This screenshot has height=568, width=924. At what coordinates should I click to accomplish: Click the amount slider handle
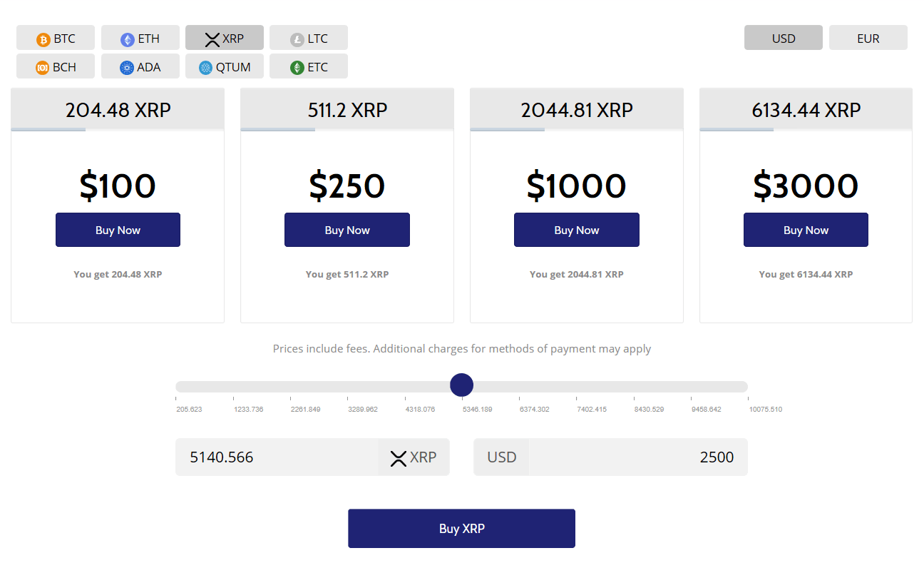coord(462,385)
